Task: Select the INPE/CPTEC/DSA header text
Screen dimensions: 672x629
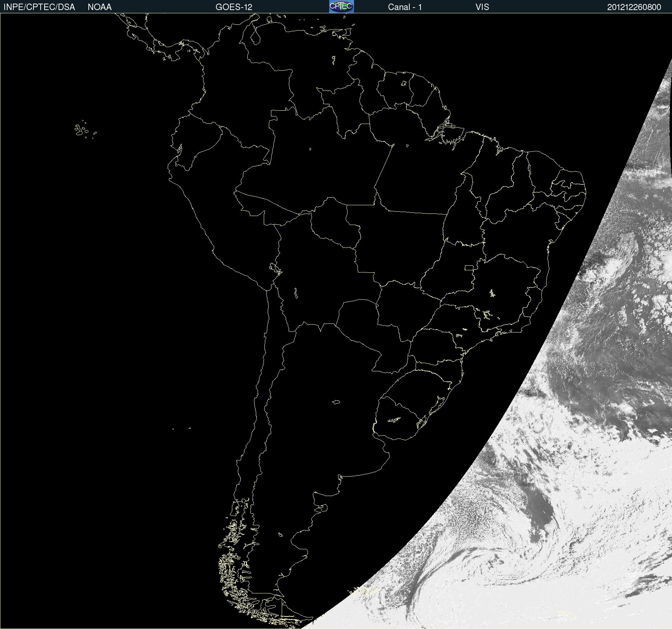Action: [39, 7]
